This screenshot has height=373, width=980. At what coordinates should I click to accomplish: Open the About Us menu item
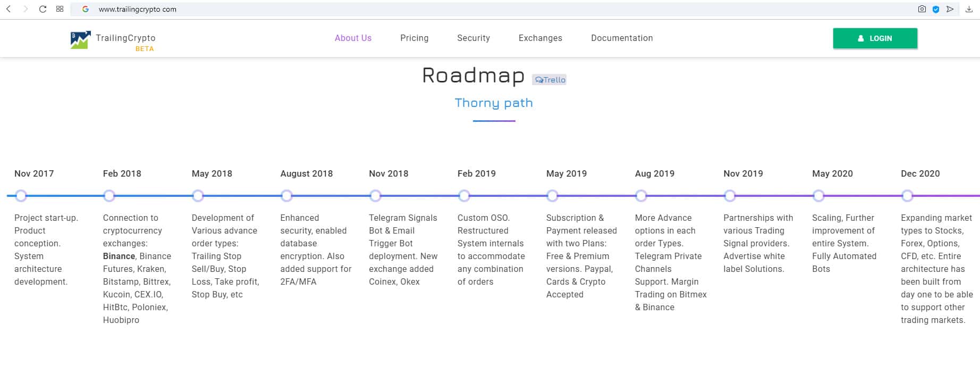(x=353, y=38)
